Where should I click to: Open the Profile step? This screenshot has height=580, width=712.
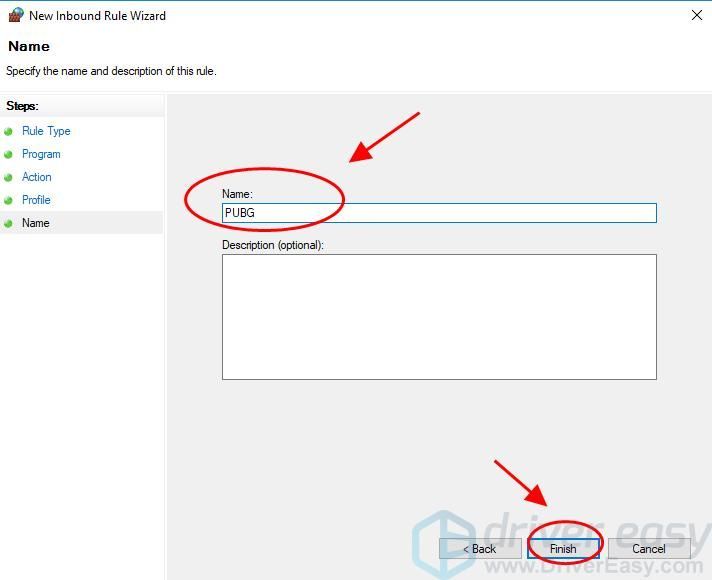coord(36,200)
